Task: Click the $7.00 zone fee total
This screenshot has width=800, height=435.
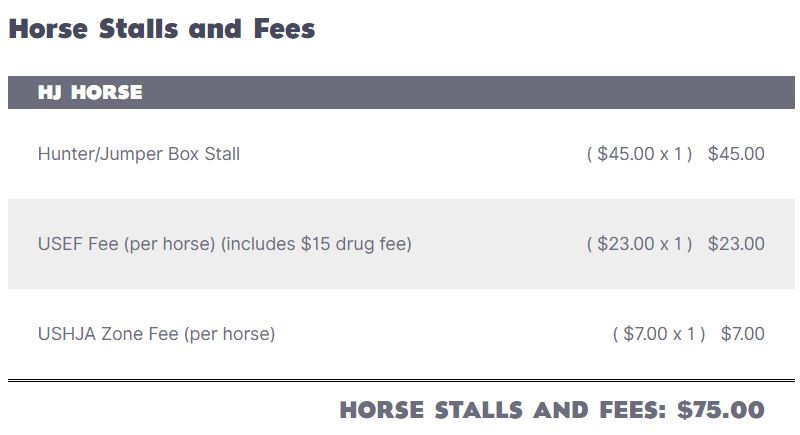Action: [x=742, y=334]
